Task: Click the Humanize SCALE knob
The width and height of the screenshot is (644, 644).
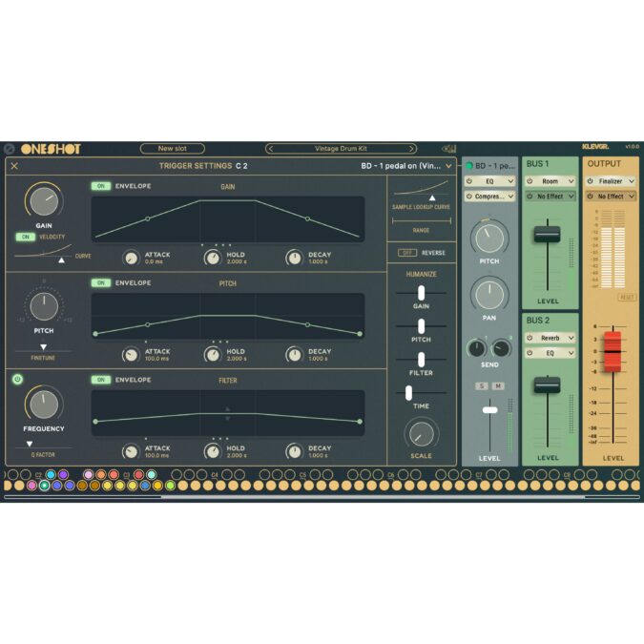Action: [422, 434]
